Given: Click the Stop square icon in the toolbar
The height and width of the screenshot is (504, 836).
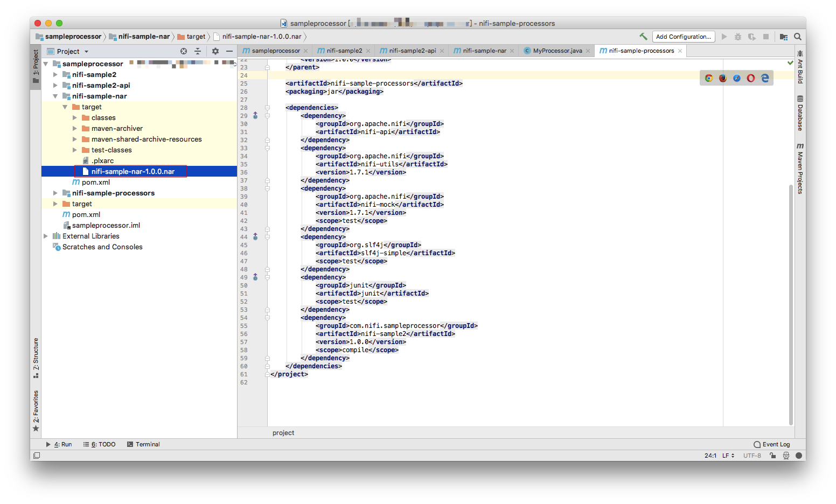Looking at the screenshot, I should pos(766,37).
